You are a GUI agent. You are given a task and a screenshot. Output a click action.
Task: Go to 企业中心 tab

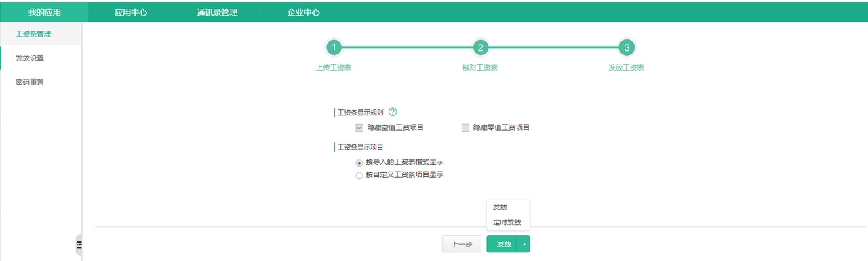point(304,12)
